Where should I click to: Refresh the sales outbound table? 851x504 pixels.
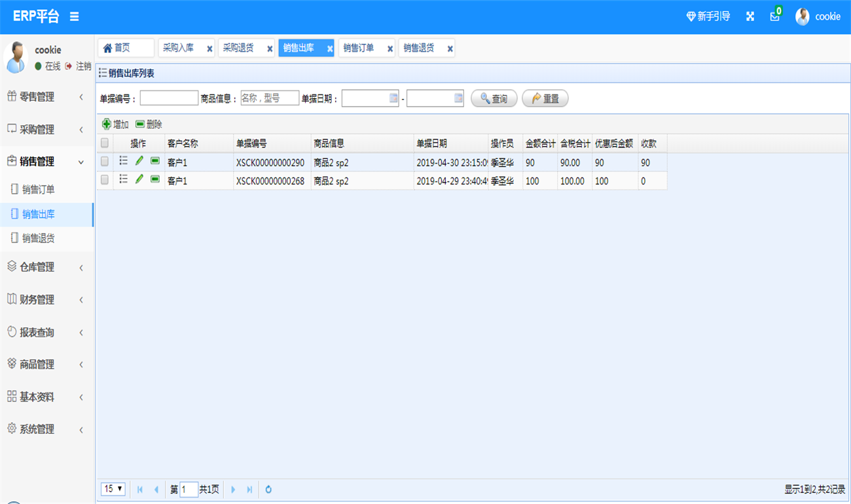[268, 490]
